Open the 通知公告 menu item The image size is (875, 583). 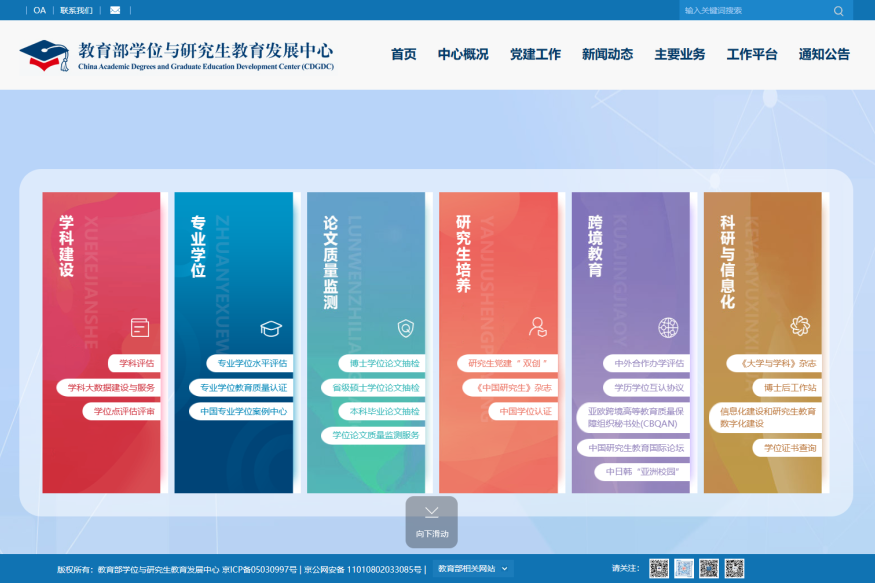point(824,54)
